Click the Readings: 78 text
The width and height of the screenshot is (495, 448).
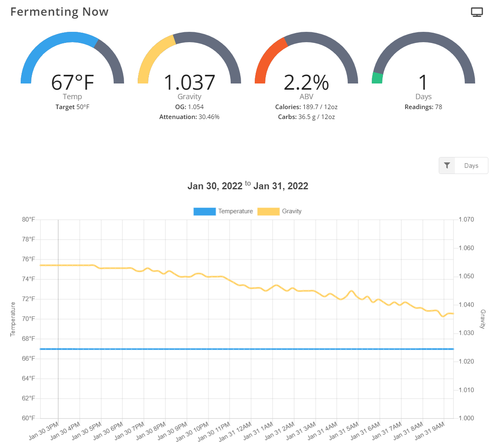pyautogui.click(x=423, y=107)
